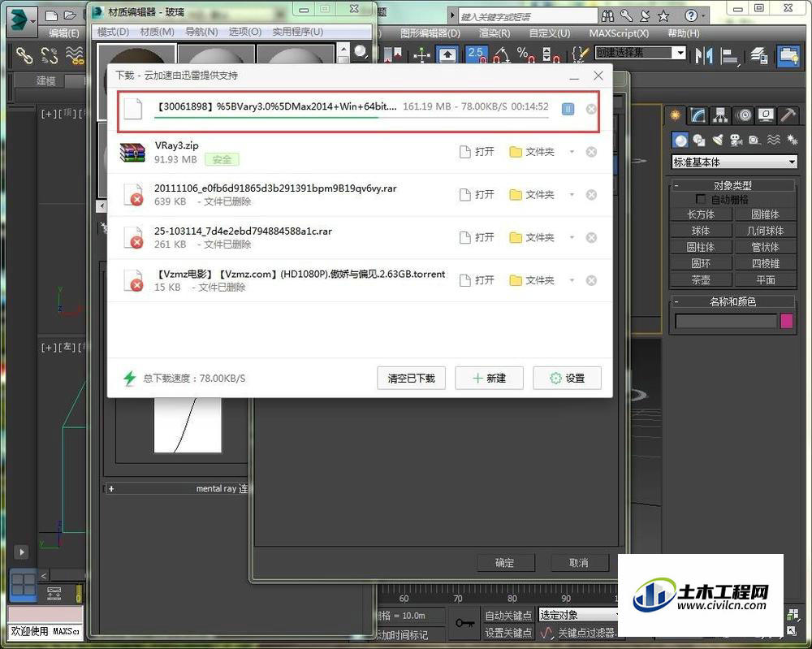Click the star Favorites icon
The height and width of the screenshot is (649, 812).
click(x=663, y=16)
